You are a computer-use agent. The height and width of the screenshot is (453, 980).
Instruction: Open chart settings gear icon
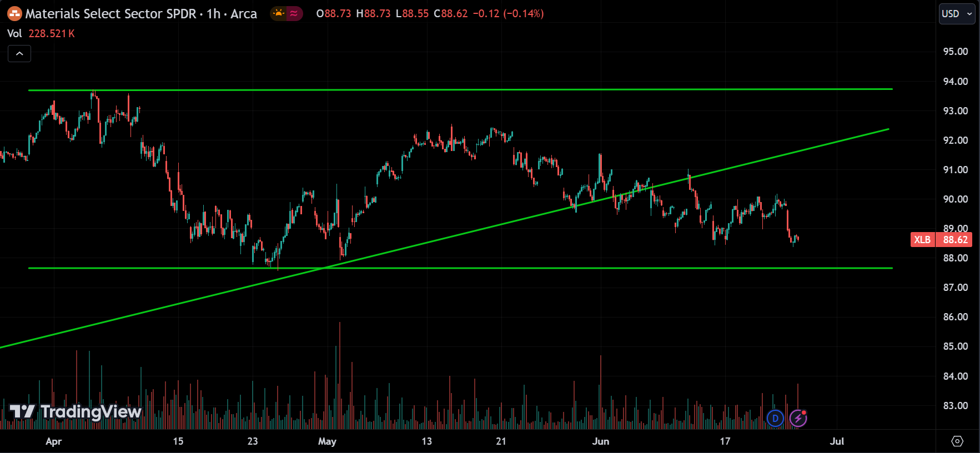tap(957, 441)
